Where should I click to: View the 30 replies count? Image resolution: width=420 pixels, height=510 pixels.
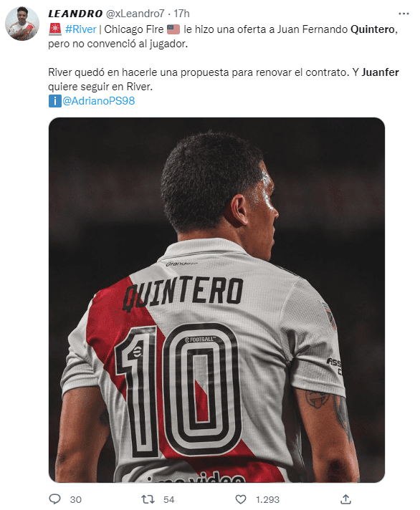(75, 499)
